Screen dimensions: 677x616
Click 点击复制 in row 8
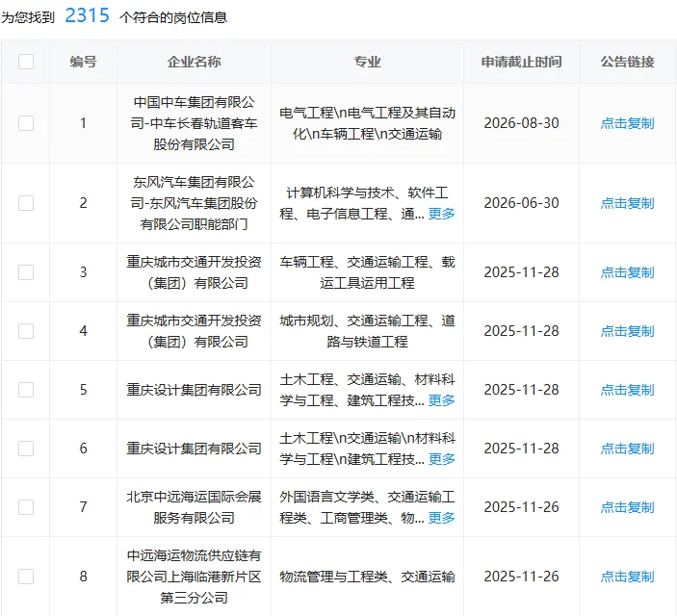(627, 577)
